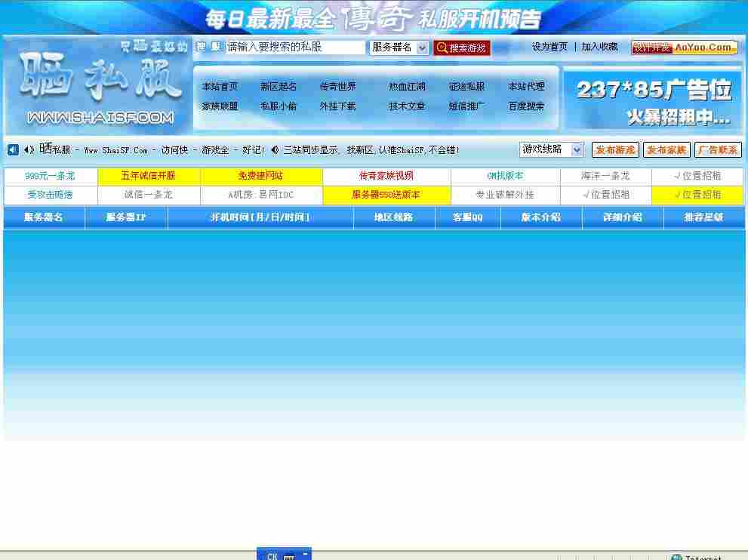
Task: Click the 设为首页 link
Action: click(x=549, y=46)
